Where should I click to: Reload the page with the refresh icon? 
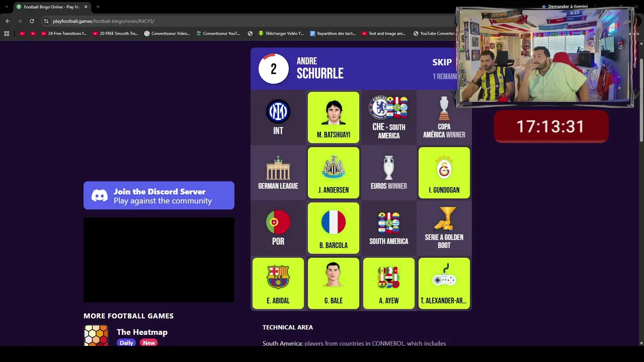coord(32,21)
